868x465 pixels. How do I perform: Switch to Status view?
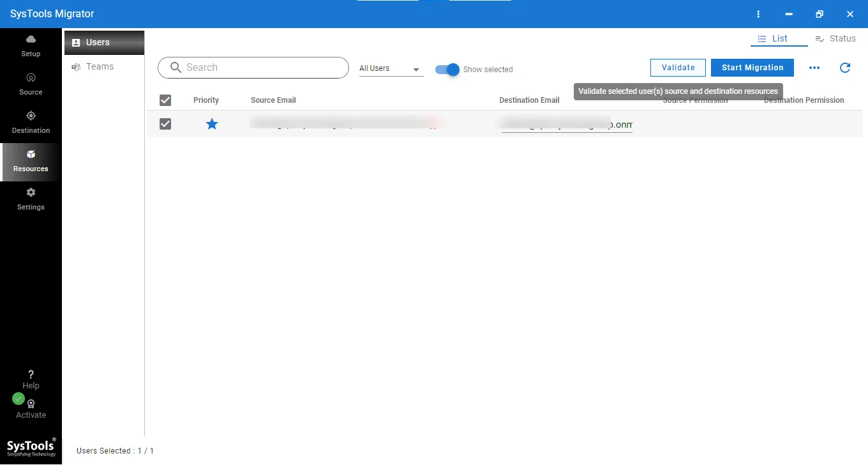point(835,38)
